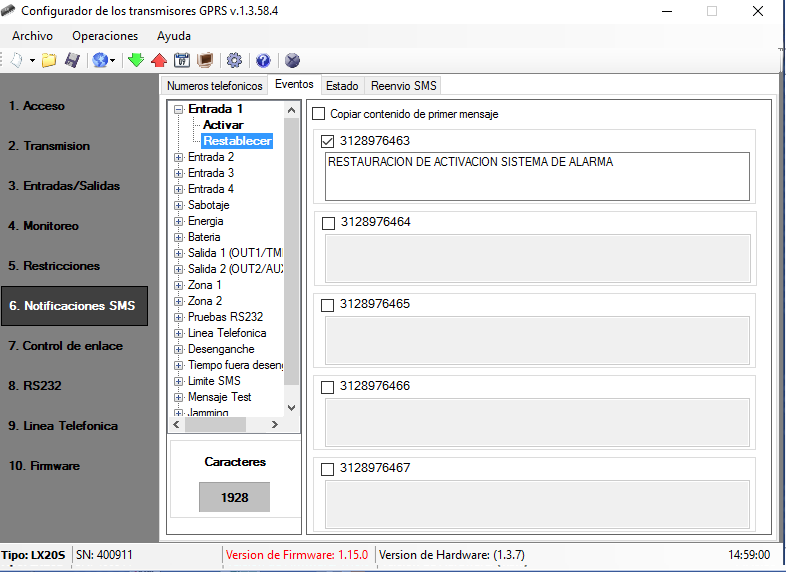Select Pruebas RS232 in the tree
This screenshot has height=572, width=786.
[225, 317]
